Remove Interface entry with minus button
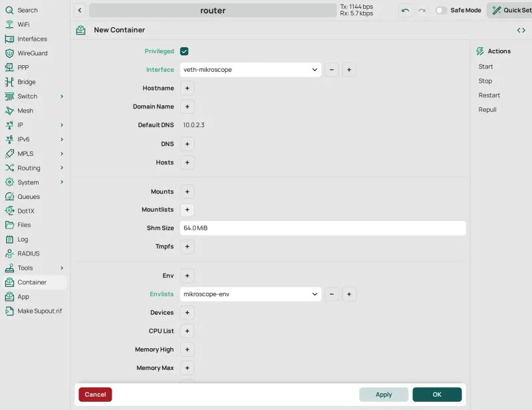Viewport: 532px width, 410px height. (x=332, y=70)
